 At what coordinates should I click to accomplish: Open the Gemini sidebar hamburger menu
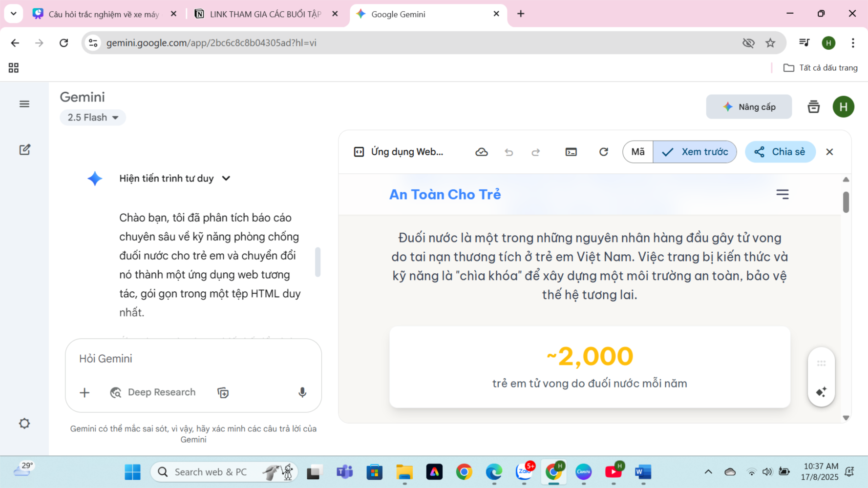(x=24, y=104)
